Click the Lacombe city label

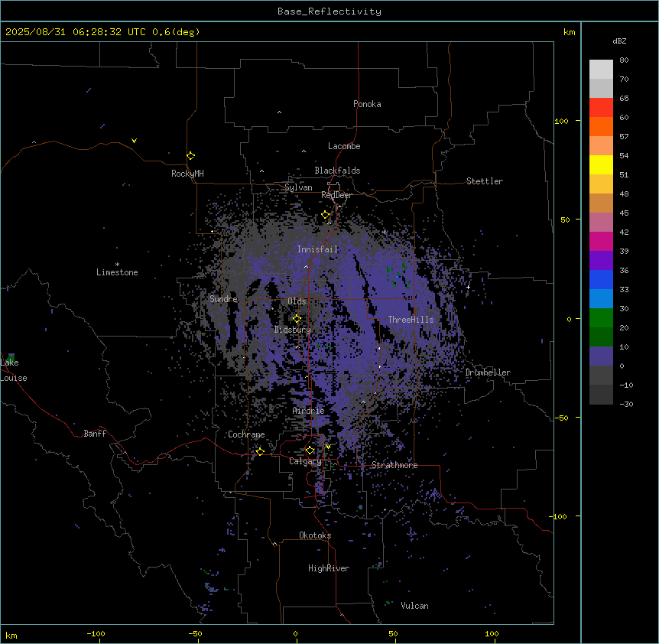tap(344, 146)
